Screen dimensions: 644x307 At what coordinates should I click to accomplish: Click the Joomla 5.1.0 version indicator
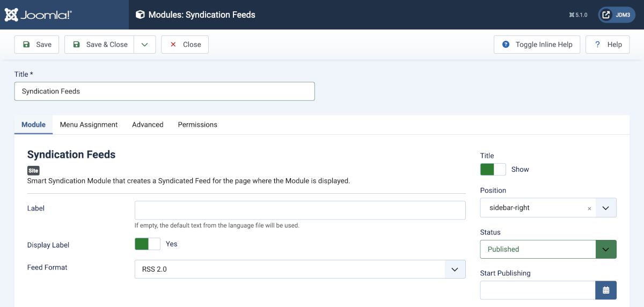[x=578, y=15]
